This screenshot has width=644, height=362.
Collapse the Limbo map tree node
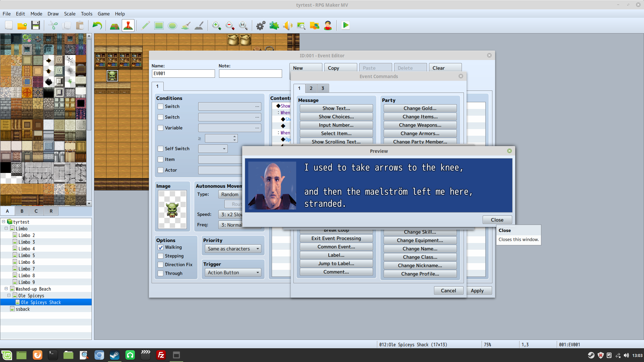point(6,229)
